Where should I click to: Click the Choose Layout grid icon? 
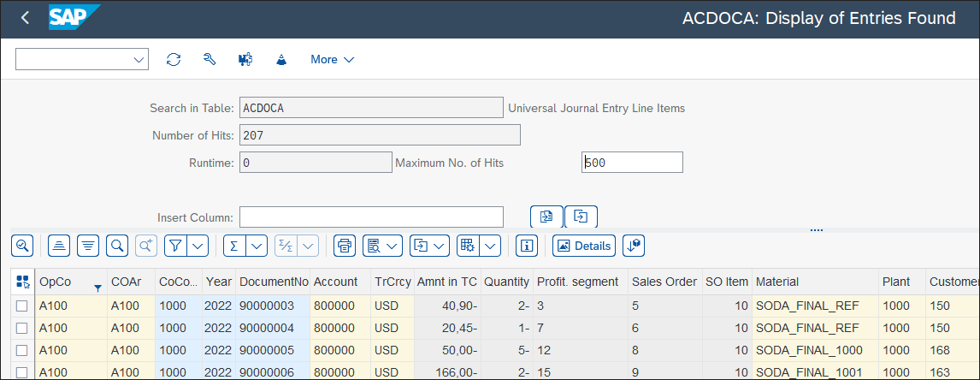[468, 246]
